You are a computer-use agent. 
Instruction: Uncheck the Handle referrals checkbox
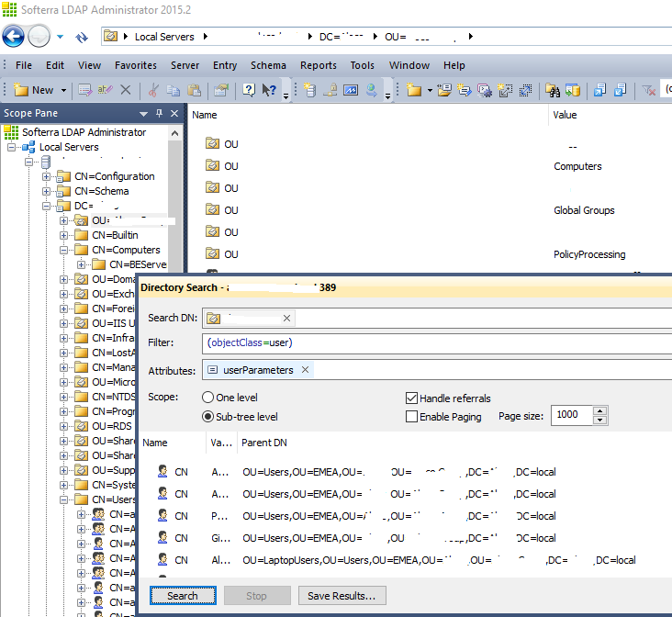coord(411,398)
